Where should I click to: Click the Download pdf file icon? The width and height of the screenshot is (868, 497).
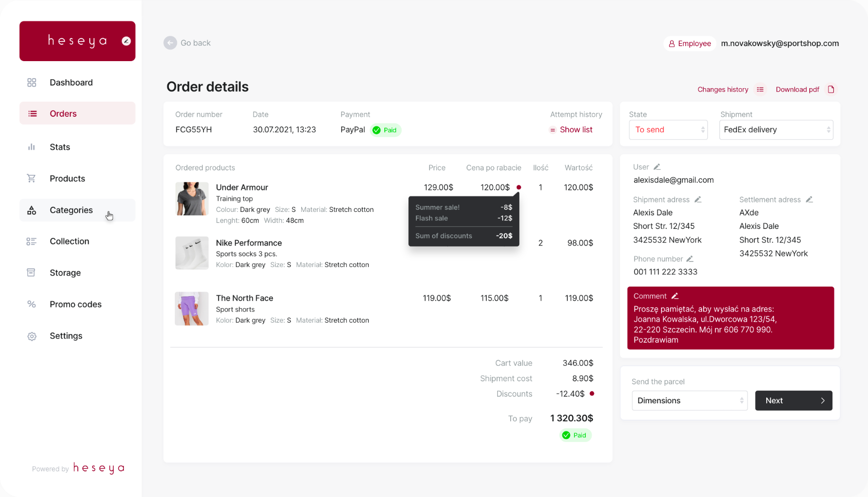point(831,89)
